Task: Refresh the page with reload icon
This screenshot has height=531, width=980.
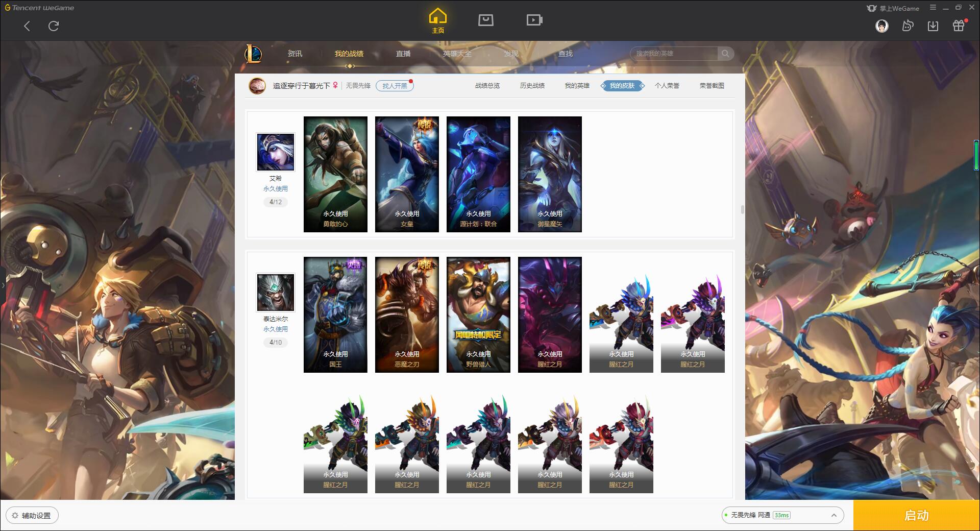Action: pos(54,26)
